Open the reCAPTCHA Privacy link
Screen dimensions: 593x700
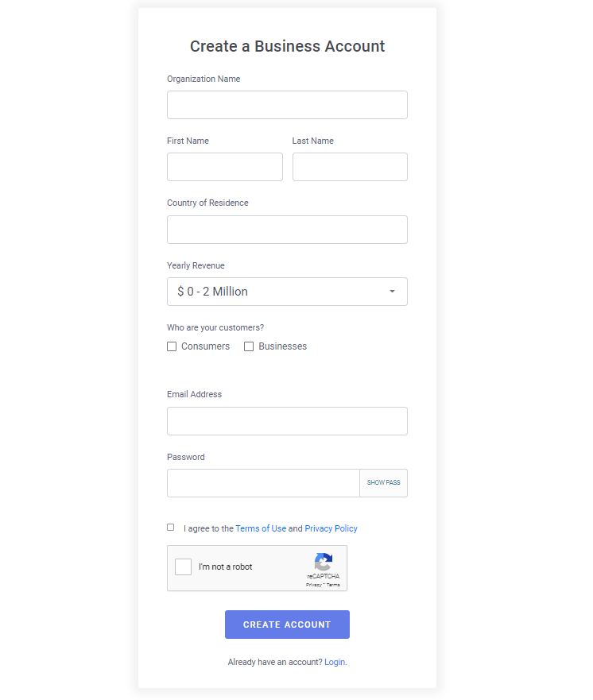[x=313, y=585]
